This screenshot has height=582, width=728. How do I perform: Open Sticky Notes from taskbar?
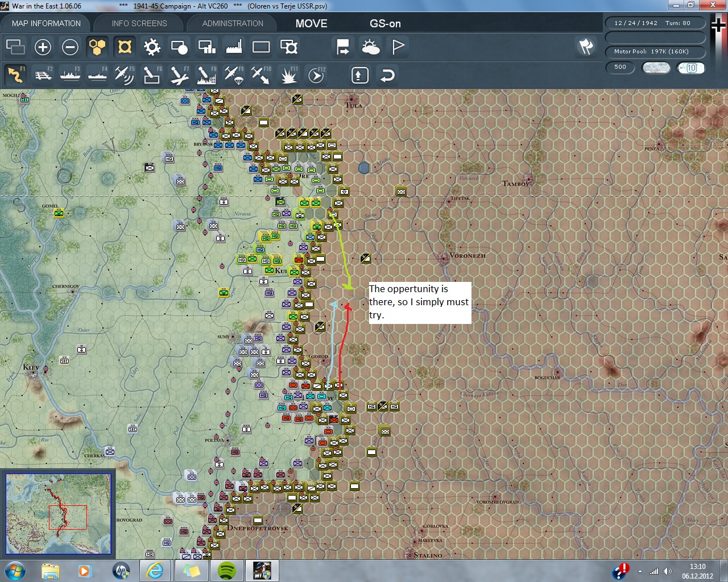point(191,571)
